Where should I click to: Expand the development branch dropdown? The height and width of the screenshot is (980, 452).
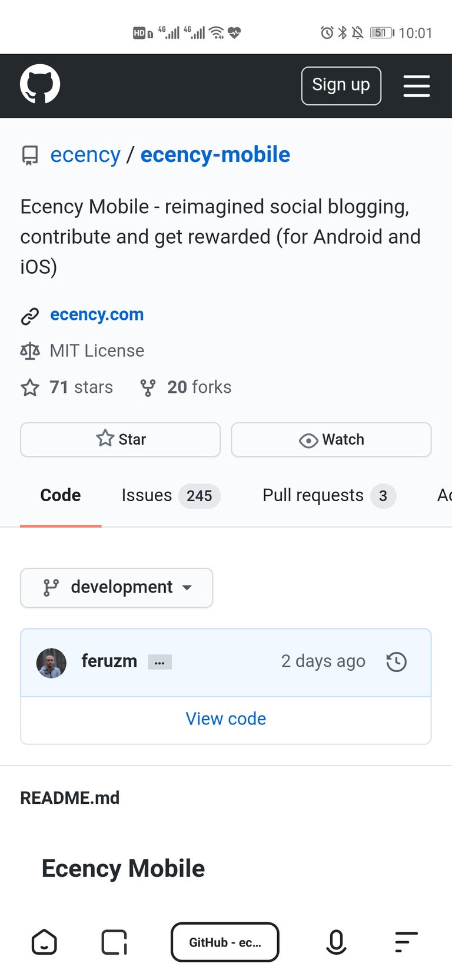117,587
